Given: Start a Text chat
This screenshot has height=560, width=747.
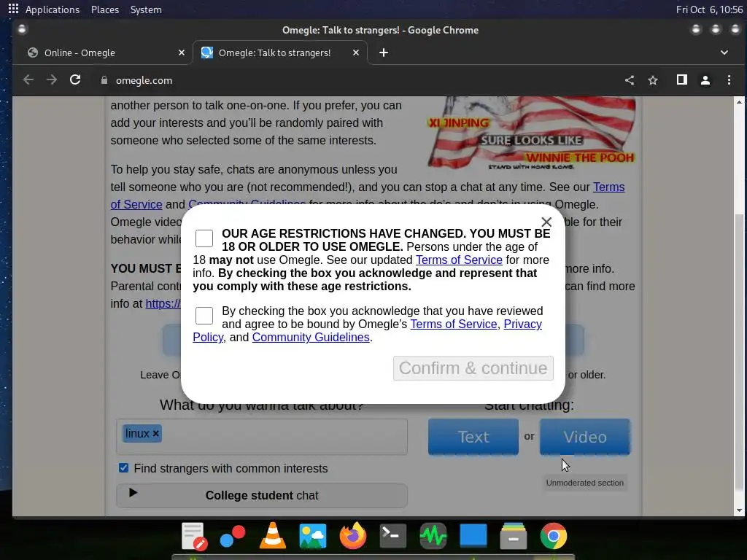Looking at the screenshot, I should (473, 437).
